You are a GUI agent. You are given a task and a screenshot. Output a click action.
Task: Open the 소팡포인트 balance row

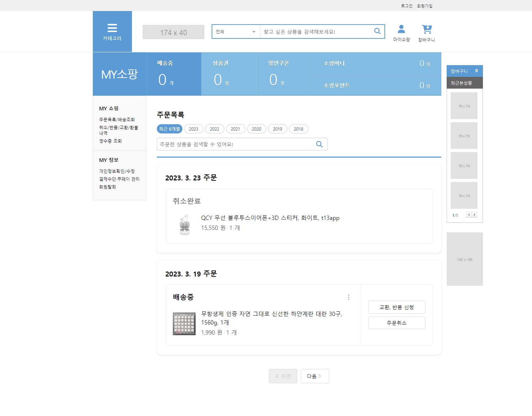[377, 85]
